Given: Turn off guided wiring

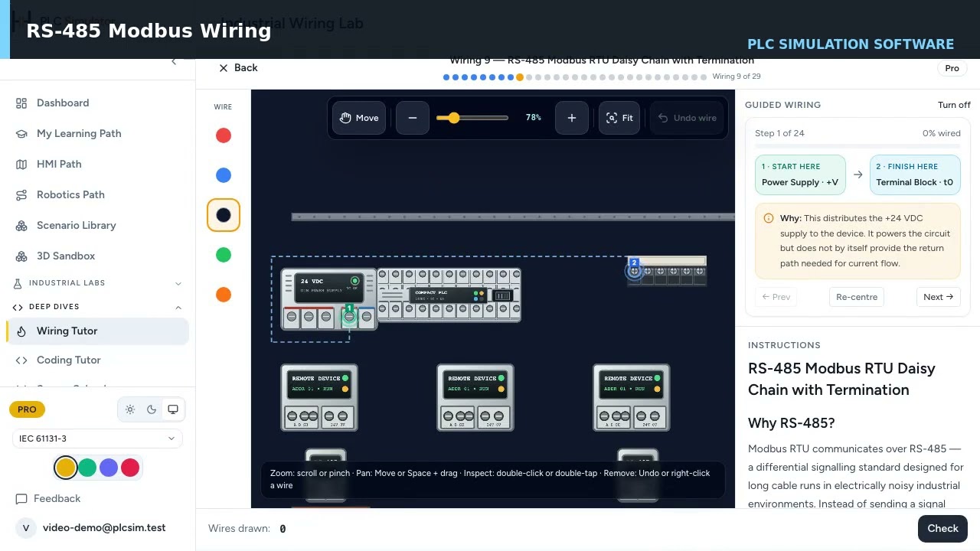Looking at the screenshot, I should coord(954,105).
